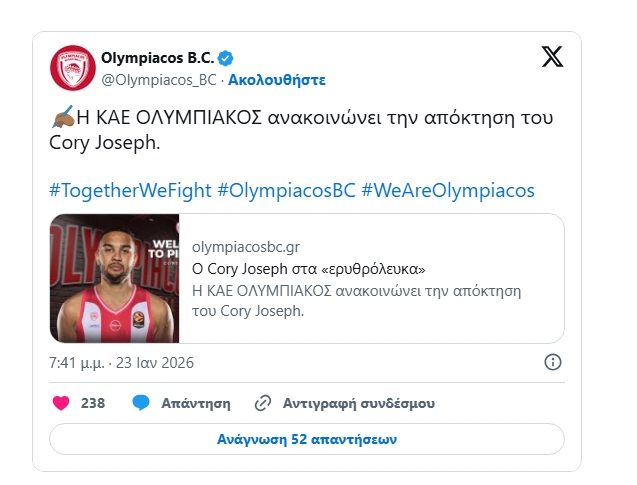Open the #WeAreOlympiacos hashtag
637x485 pixels.
[448, 190]
